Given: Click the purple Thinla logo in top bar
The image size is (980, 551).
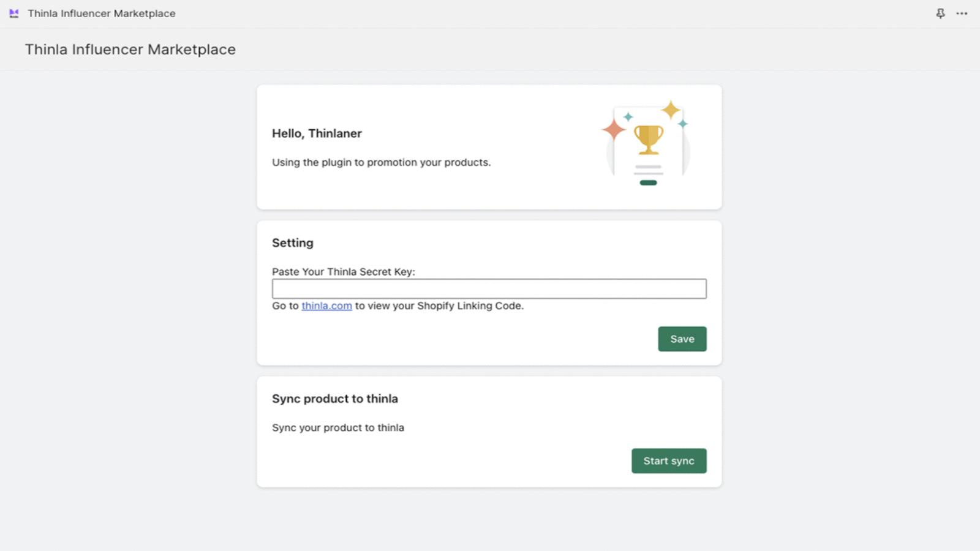Looking at the screenshot, I should click(13, 13).
